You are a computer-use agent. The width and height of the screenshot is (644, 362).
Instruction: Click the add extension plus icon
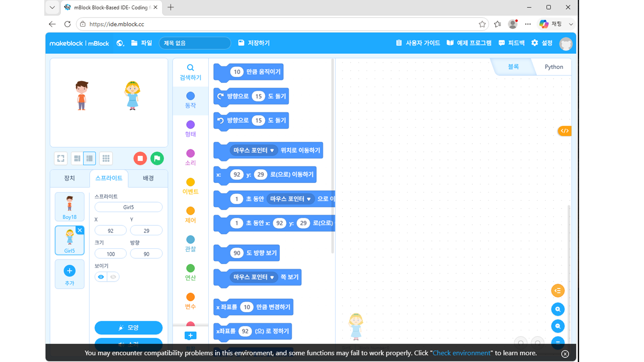point(190,335)
